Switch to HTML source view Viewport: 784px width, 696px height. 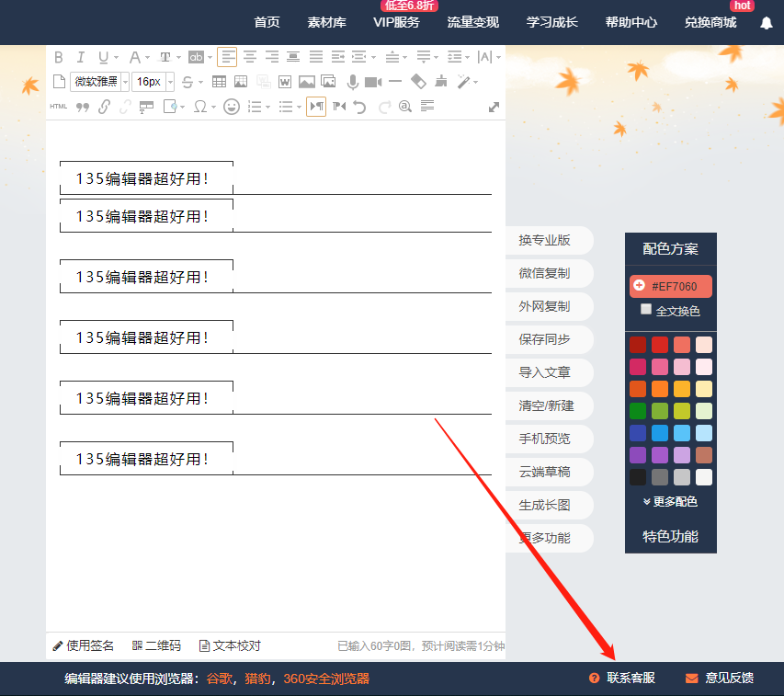(59, 107)
